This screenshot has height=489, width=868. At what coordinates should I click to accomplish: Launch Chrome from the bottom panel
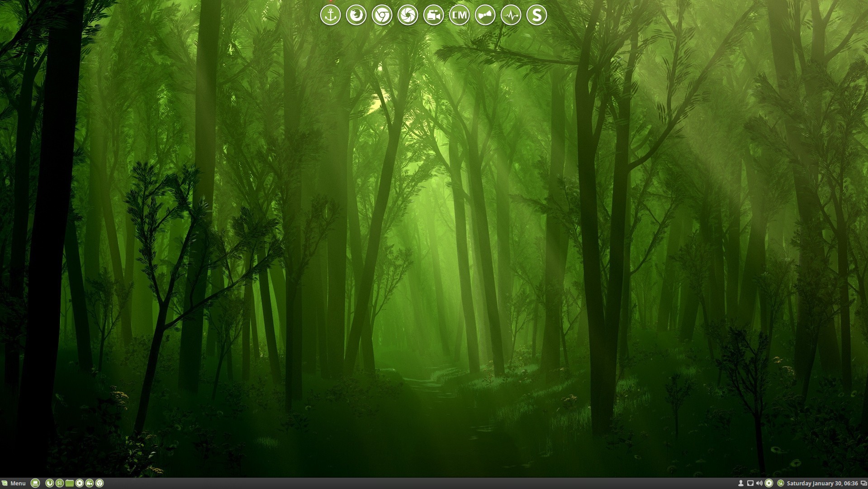point(100,483)
